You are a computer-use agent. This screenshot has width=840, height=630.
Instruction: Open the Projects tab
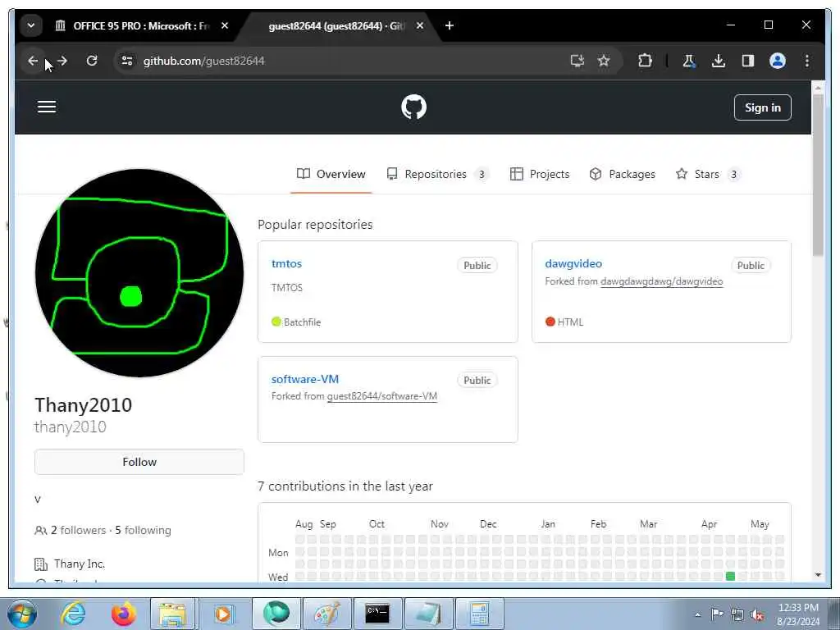tap(540, 174)
